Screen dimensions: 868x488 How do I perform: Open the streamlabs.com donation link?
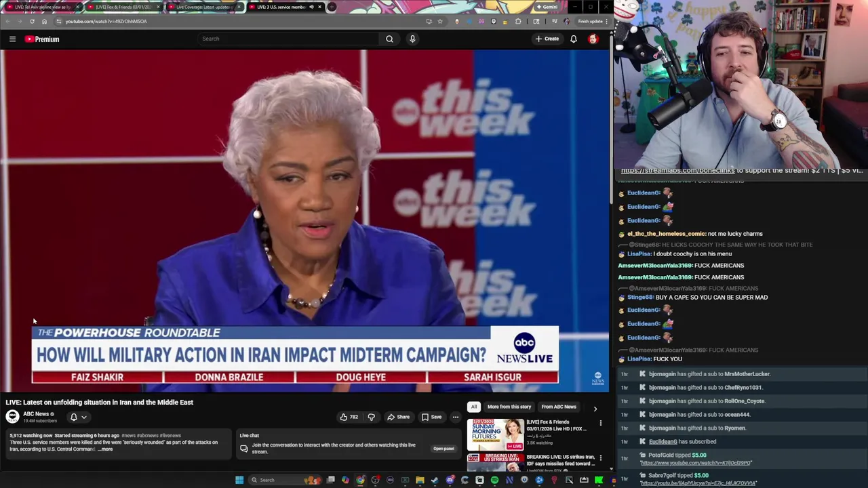(x=677, y=170)
